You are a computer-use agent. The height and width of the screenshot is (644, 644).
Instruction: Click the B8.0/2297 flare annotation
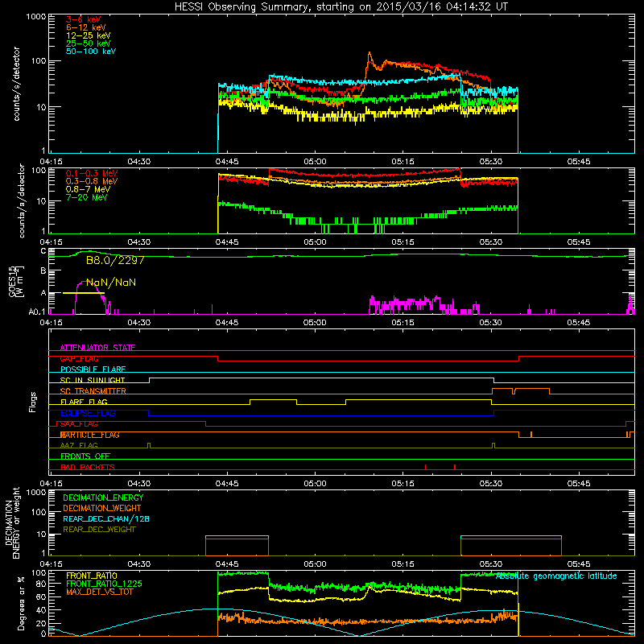[115, 260]
